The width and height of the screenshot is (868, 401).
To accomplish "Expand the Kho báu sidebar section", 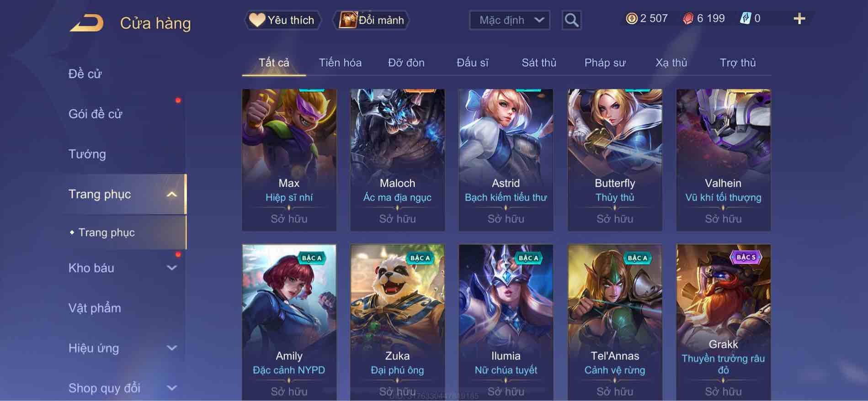I will (172, 268).
